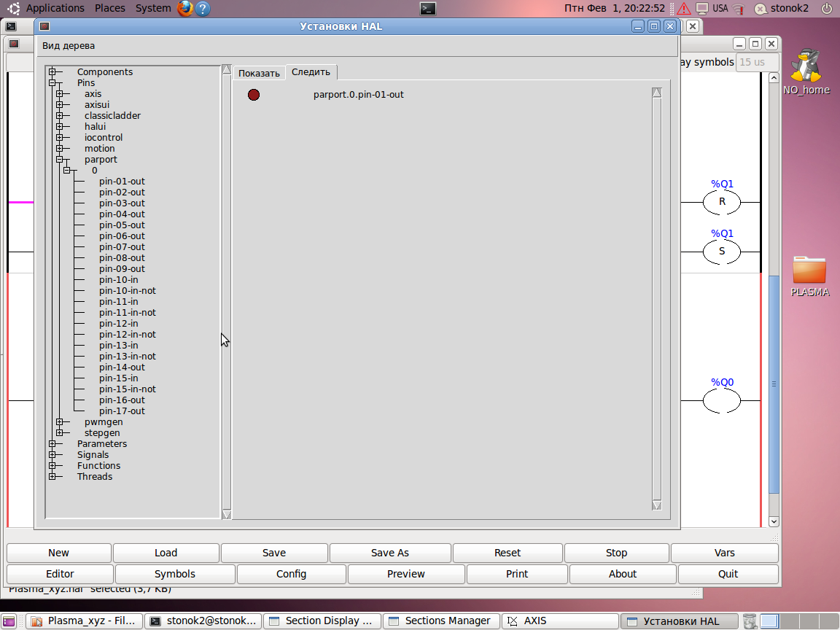Click the Quit button
Image resolution: width=840 pixels, height=630 pixels.
[x=728, y=574]
